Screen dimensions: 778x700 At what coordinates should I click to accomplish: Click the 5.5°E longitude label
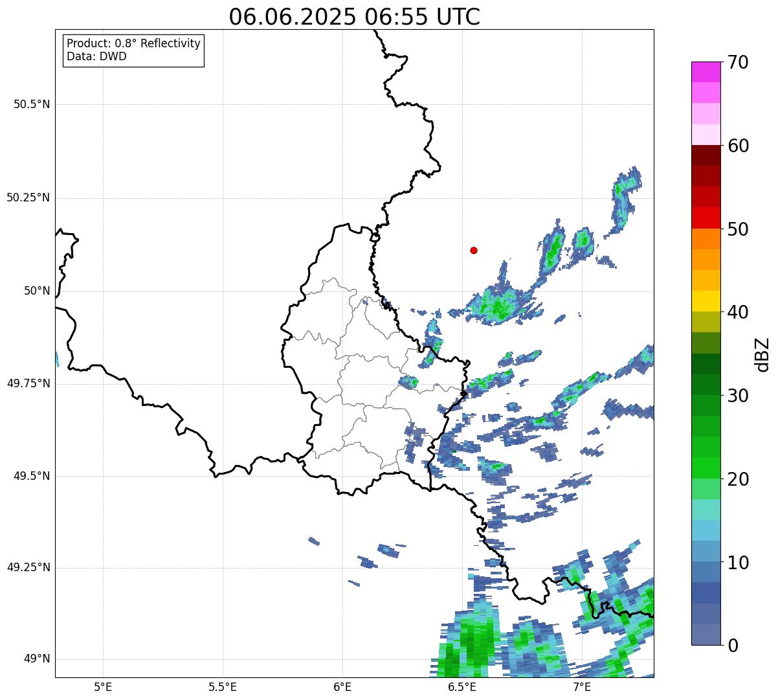[x=223, y=686]
